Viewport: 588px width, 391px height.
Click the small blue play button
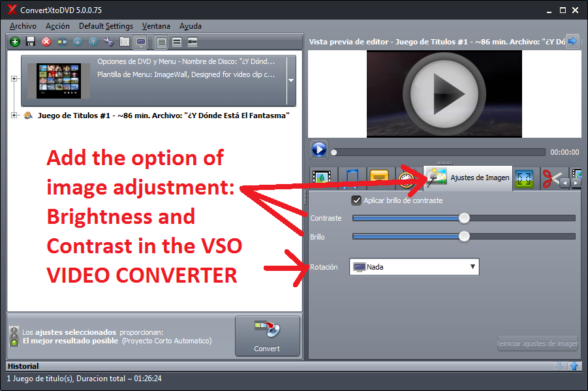(x=319, y=149)
